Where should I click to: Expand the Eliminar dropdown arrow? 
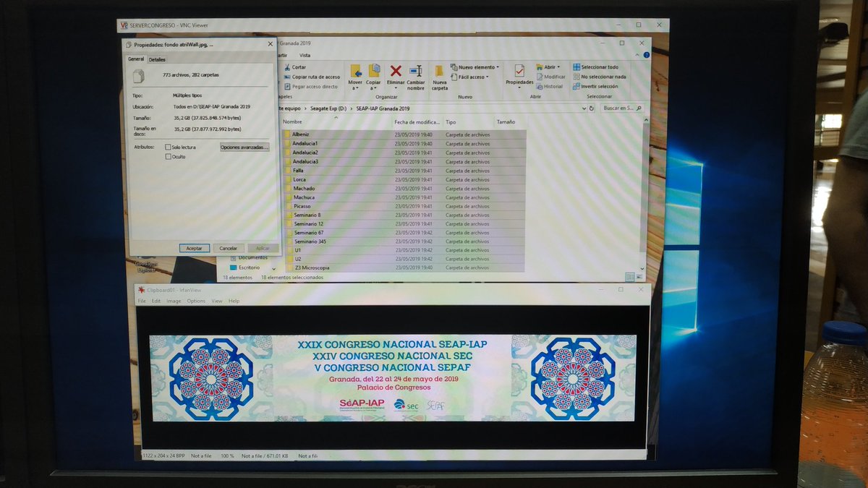pyautogui.click(x=396, y=88)
